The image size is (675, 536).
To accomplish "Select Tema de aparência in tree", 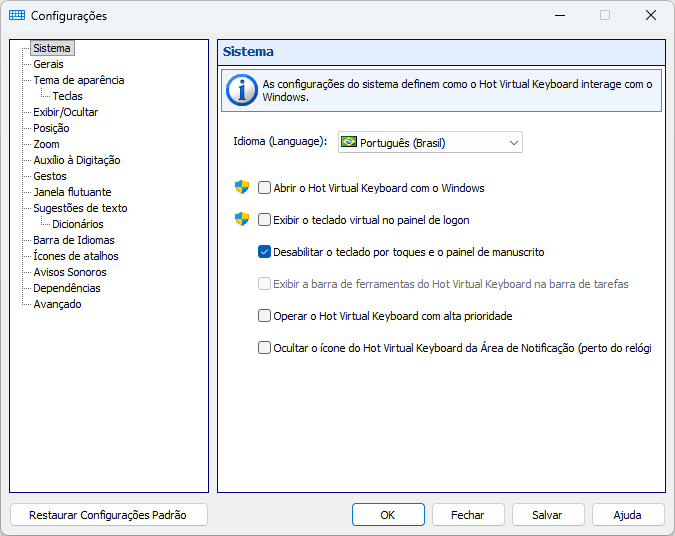I will tap(79, 80).
